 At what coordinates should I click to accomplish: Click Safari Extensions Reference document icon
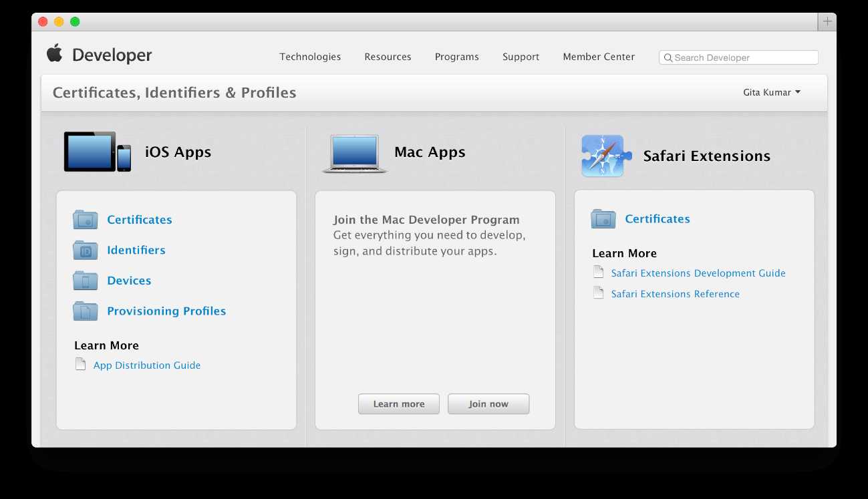pyautogui.click(x=599, y=293)
